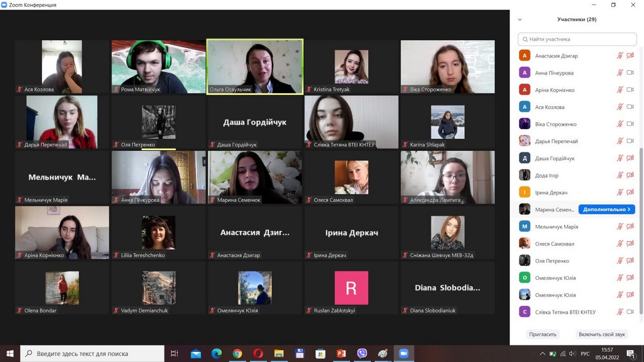Click disabled camera icon for Даша Гордійчук
The width and height of the screenshot is (644, 362).
pyautogui.click(x=630, y=158)
